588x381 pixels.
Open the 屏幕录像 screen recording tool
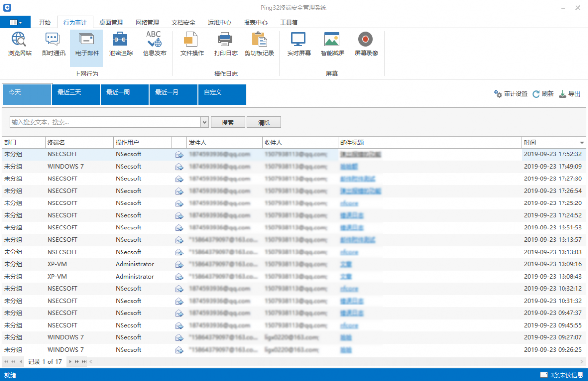pyautogui.click(x=367, y=45)
